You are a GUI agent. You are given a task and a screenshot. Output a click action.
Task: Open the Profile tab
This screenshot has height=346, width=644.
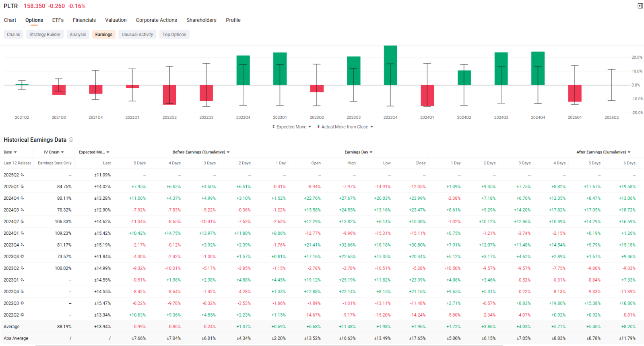[x=233, y=20]
